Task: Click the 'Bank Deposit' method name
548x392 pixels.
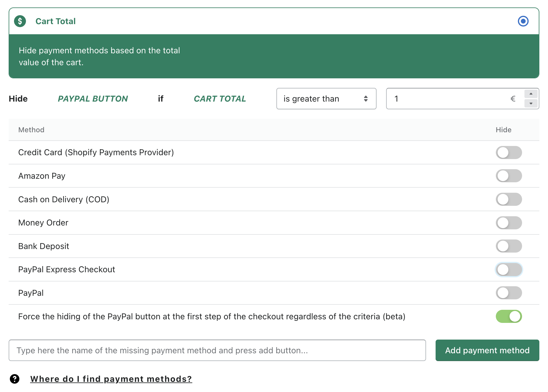Action: (44, 246)
